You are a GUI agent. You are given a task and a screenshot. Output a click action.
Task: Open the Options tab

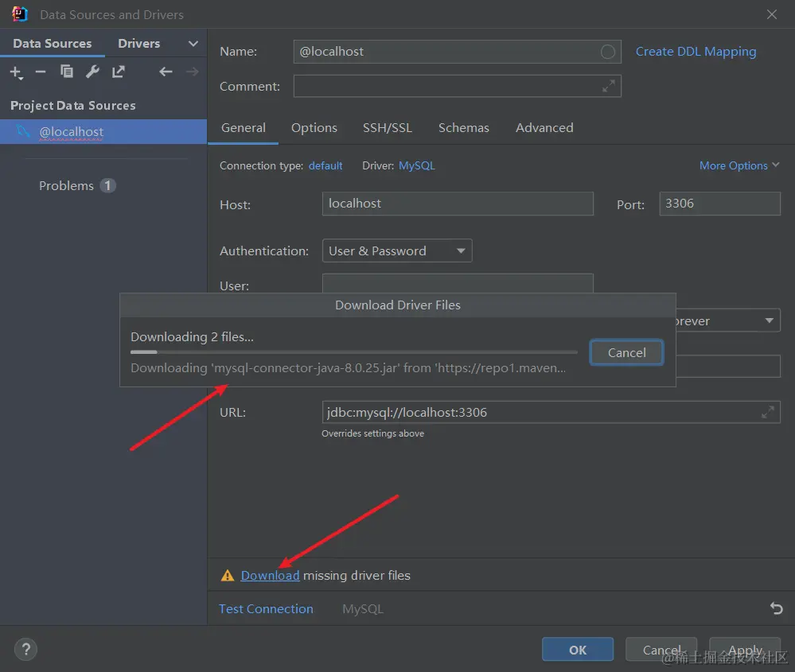coord(314,128)
